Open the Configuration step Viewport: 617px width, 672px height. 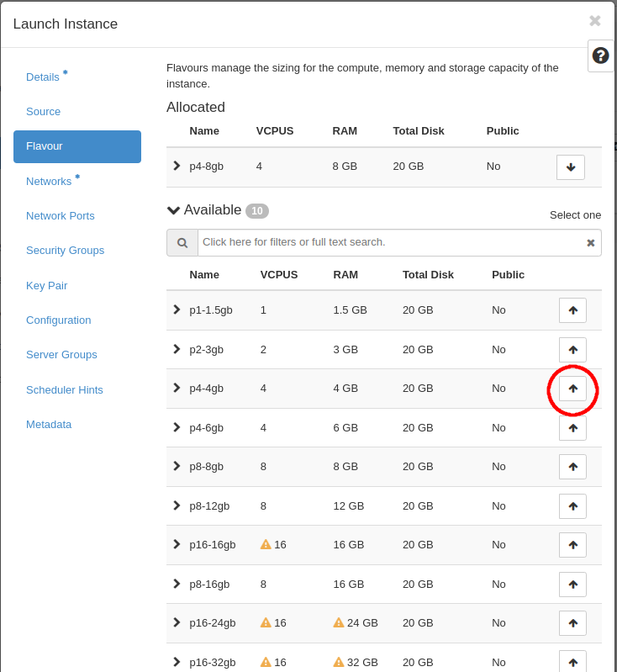click(x=59, y=320)
